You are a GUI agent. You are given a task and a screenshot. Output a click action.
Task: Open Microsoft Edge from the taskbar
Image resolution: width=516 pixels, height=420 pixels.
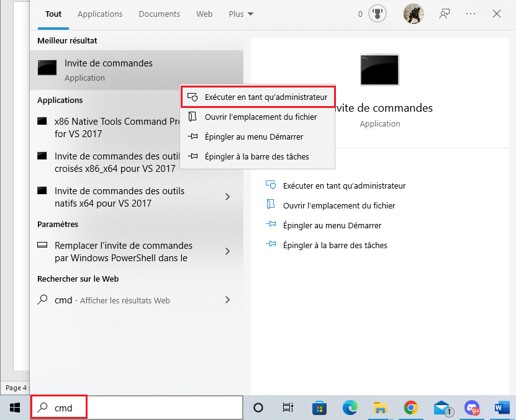click(350, 408)
